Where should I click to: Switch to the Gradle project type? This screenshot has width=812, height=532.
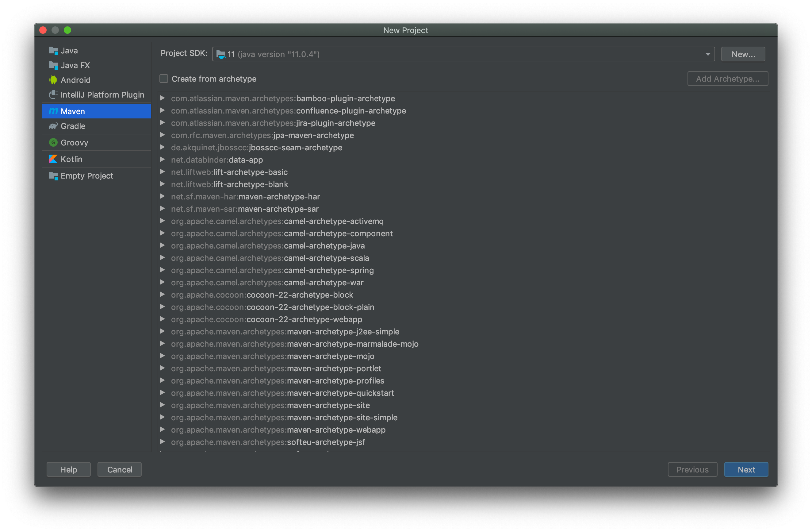click(x=73, y=126)
